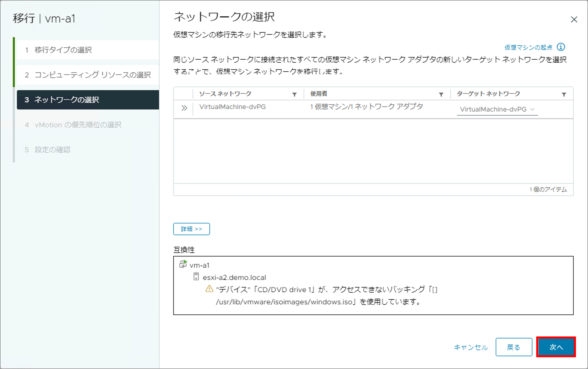Filter the ターゲット ネットワーク column
Image resolution: width=588 pixels, height=369 pixels.
click(564, 95)
